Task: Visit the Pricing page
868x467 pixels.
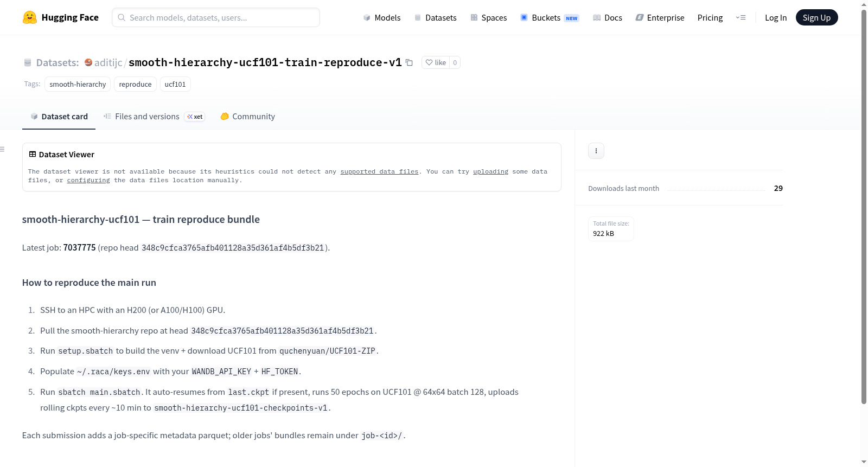Action: click(x=710, y=18)
